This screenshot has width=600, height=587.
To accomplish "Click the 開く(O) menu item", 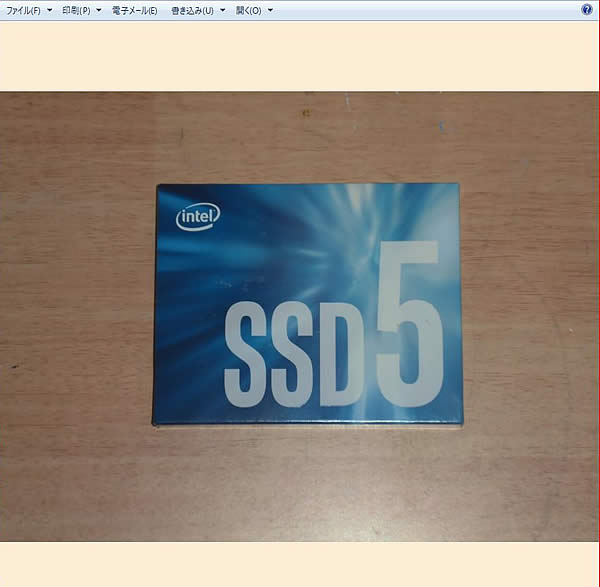I will (x=248, y=10).
